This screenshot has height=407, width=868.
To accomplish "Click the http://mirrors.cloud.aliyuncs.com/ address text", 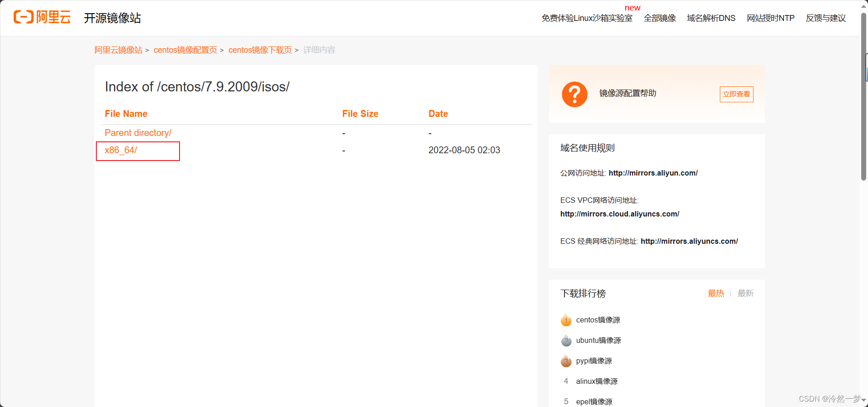I will [619, 214].
